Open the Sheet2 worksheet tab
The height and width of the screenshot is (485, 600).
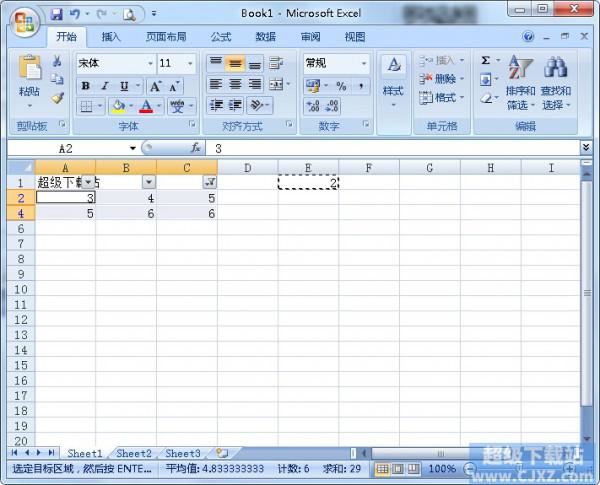(x=134, y=453)
